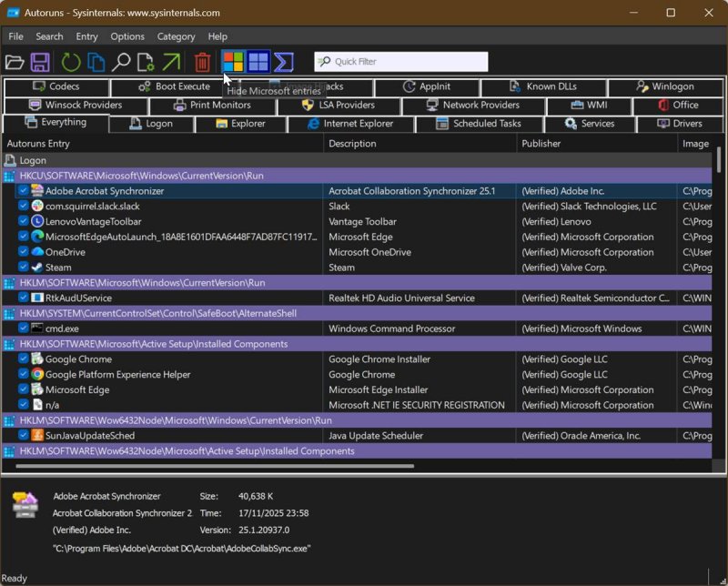Image resolution: width=728 pixels, height=586 pixels.
Task: Jump to entry with green arrow icon
Action: coord(171,62)
